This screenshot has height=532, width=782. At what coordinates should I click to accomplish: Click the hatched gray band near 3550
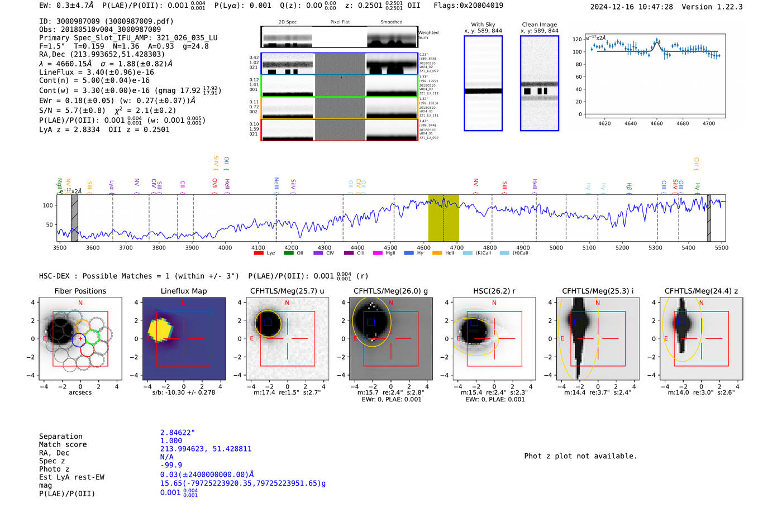[74, 218]
